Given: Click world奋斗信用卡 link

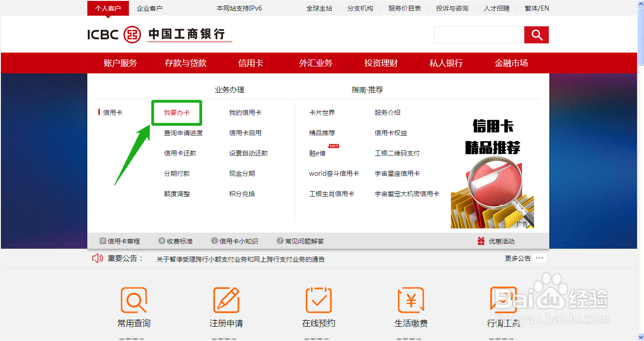Looking at the screenshot, I should pyautogui.click(x=334, y=173).
